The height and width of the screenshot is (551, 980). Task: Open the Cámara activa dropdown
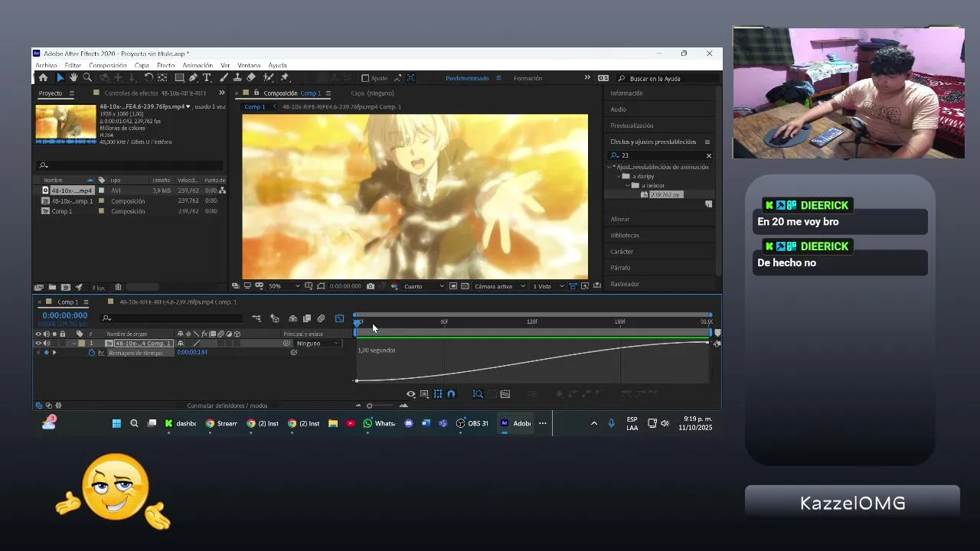coord(500,286)
